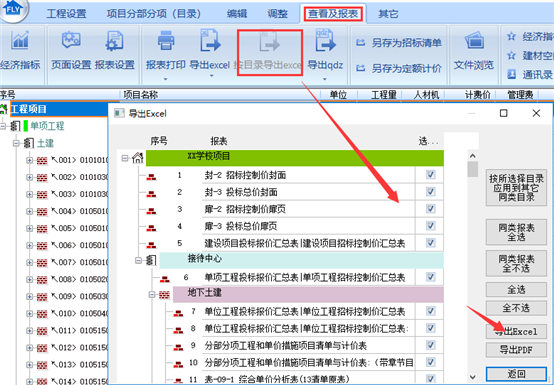This screenshot has width=554, height=385.
Task: Toggle checkbox for row 9 分部分项工程清单
Action: (431, 345)
